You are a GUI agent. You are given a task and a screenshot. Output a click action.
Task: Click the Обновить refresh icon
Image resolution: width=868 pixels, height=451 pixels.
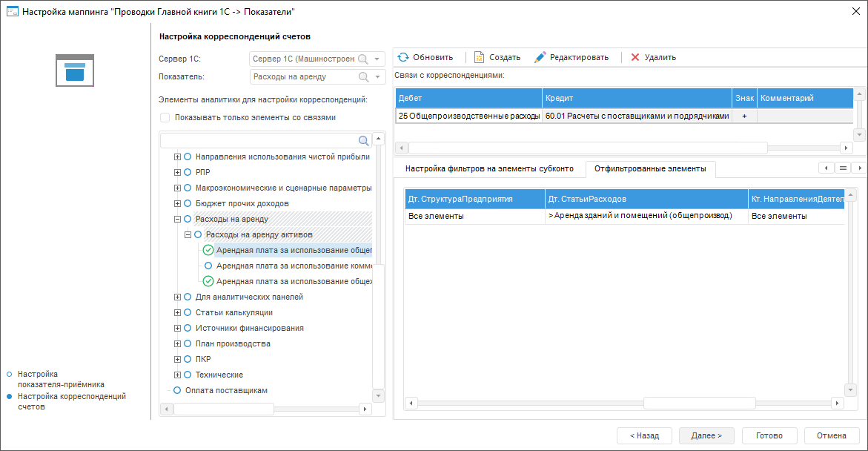(x=403, y=57)
